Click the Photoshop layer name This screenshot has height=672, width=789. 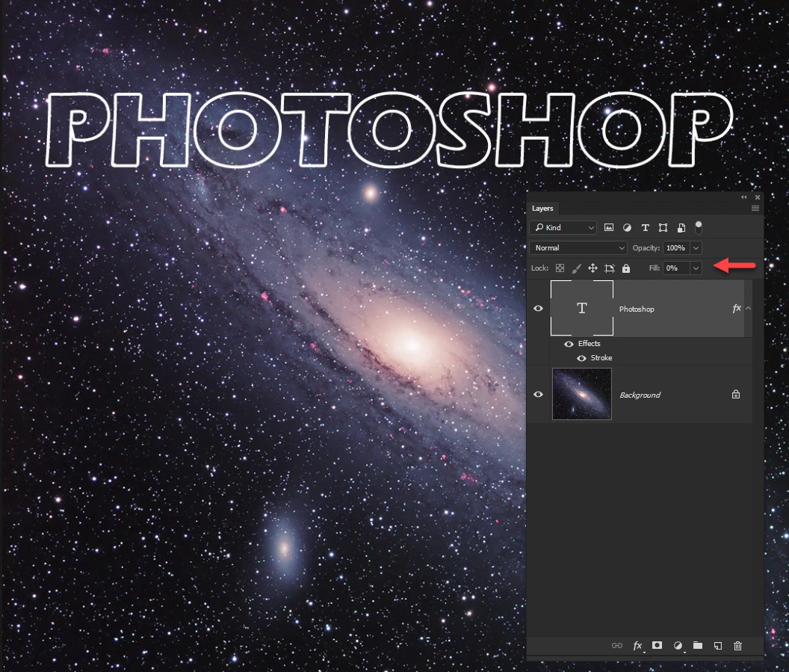(x=637, y=309)
